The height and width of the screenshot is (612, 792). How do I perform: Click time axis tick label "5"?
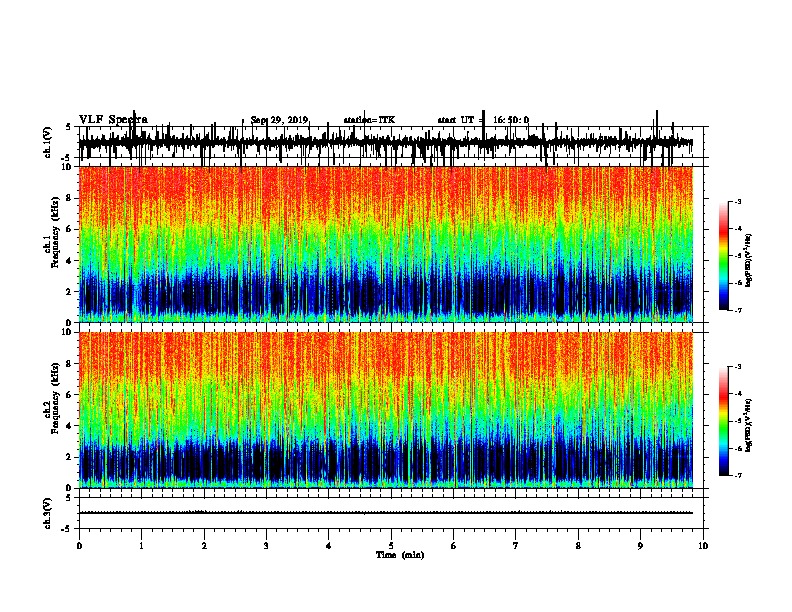[x=391, y=546]
